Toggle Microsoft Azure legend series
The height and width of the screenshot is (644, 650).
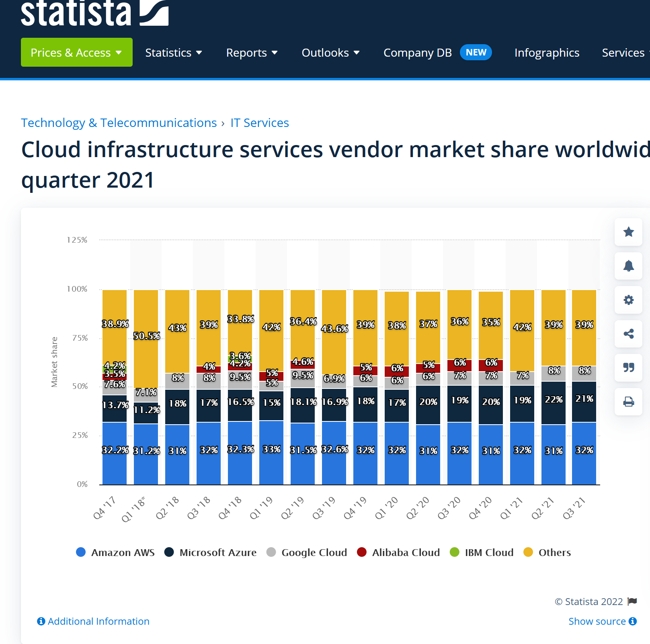click(210, 552)
